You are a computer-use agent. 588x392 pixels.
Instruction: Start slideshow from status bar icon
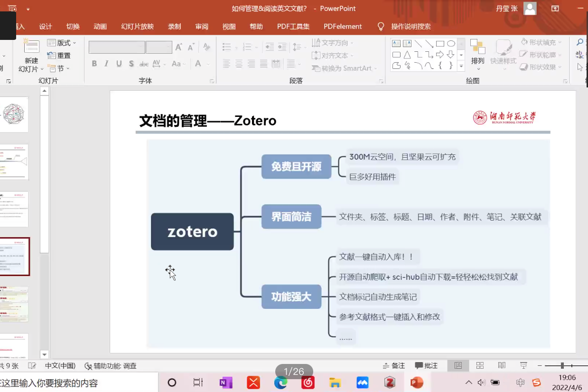coord(523,365)
